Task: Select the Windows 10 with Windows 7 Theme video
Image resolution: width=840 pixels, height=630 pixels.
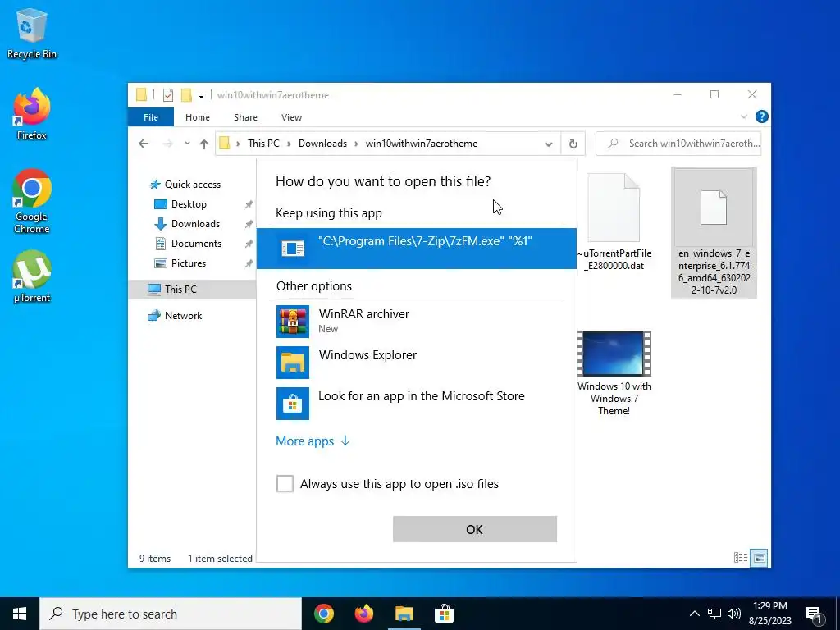Action: point(614,373)
